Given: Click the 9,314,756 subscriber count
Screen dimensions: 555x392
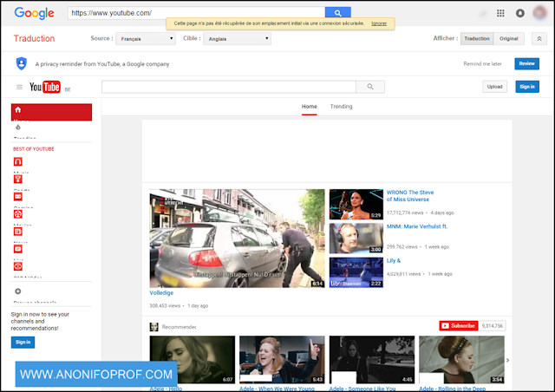Looking at the screenshot, I should [x=492, y=326].
